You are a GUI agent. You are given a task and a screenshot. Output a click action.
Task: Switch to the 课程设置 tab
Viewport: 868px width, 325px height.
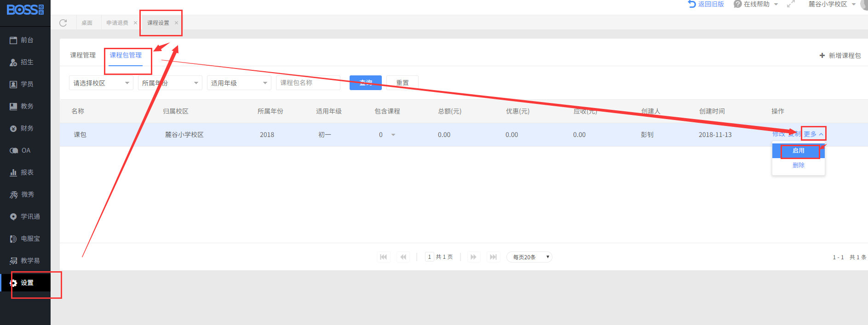click(x=158, y=23)
